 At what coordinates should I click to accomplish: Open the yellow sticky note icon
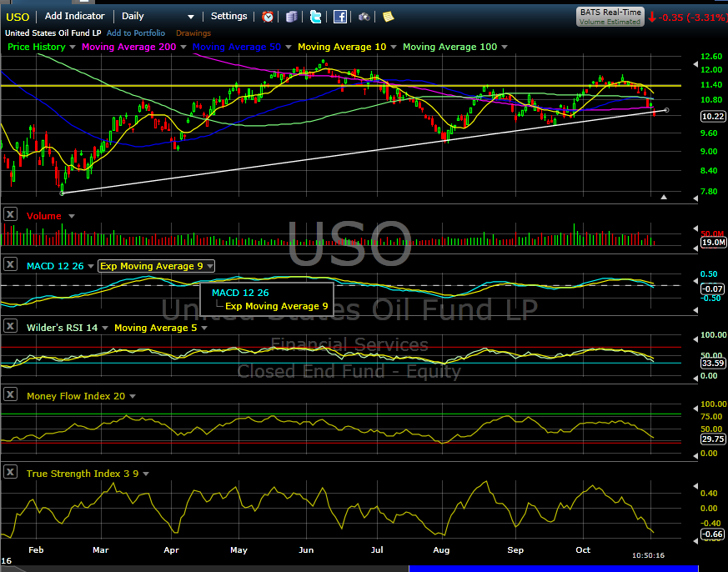click(389, 16)
